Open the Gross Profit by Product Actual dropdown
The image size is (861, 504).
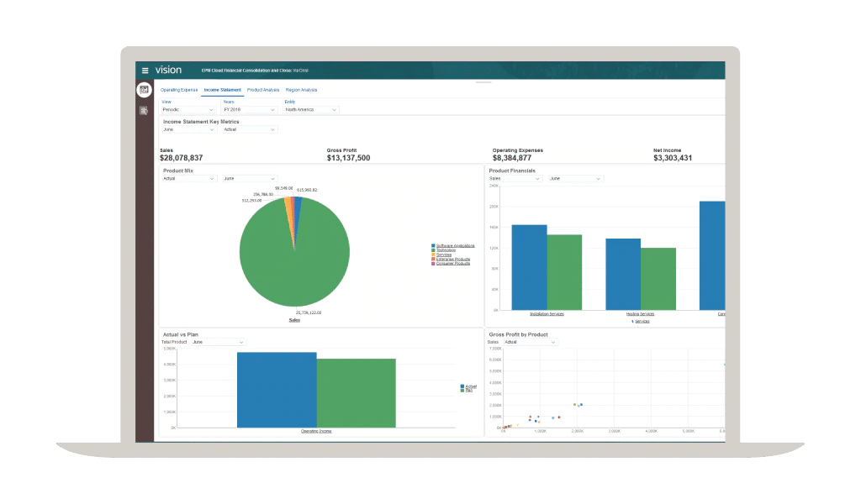(526, 343)
